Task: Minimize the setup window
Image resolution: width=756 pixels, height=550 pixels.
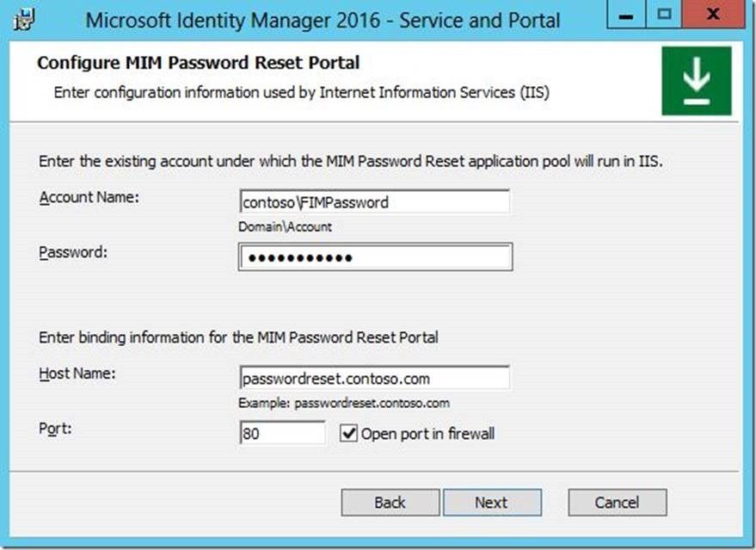Action: tap(626, 15)
